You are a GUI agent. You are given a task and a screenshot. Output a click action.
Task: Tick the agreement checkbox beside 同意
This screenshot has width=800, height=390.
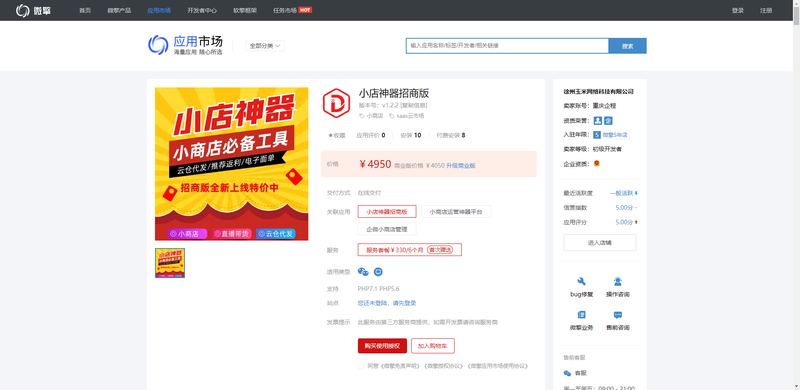[361, 366]
